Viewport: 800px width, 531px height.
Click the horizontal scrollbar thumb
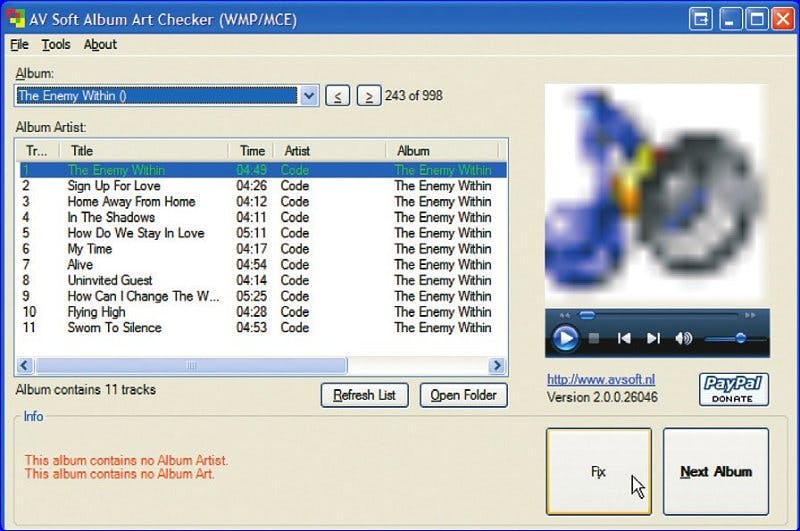191,365
